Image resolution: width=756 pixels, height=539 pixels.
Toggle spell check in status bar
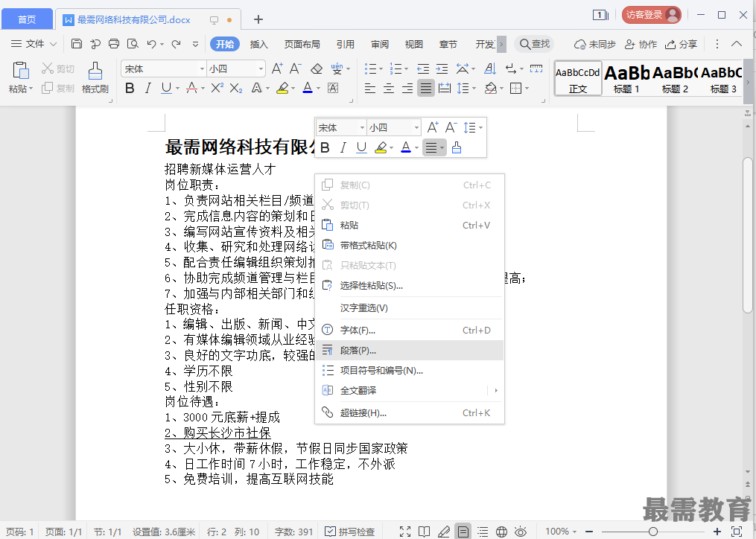349,532
